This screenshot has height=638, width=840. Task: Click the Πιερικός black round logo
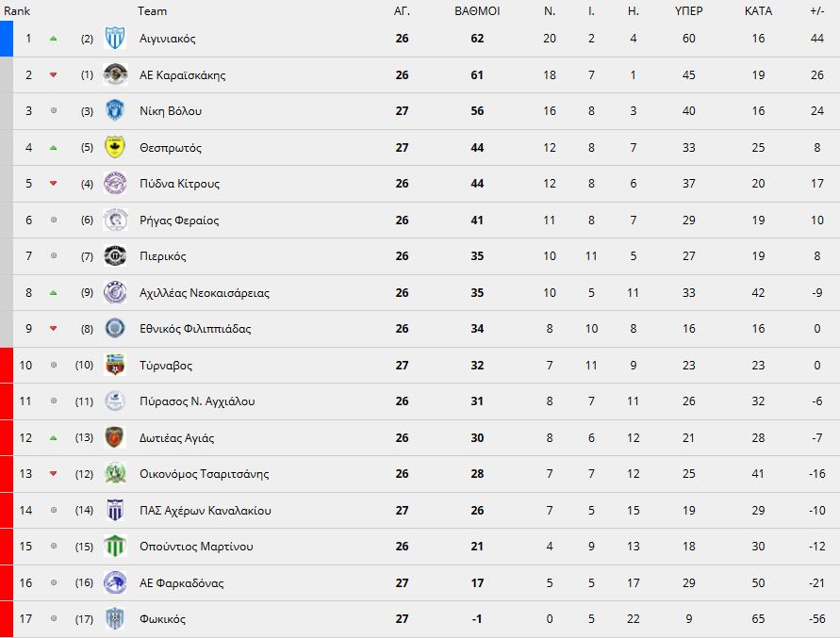[115, 255]
